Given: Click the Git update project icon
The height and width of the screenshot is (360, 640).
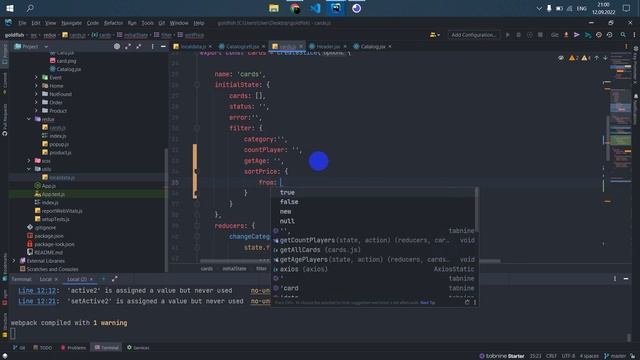Looking at the screenshot, I should coord(566,35).
